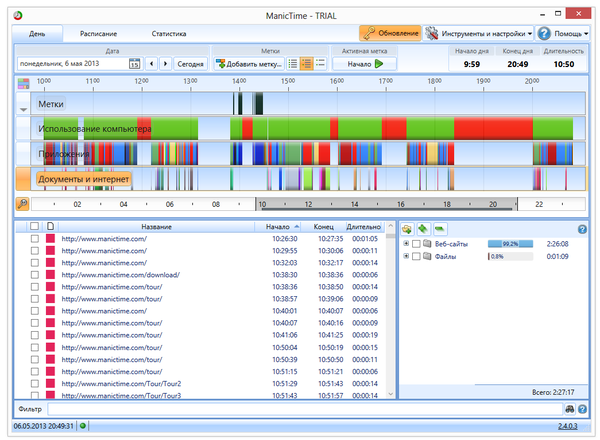Open the Инструменты и настройки dropdown

coord(478,33)
